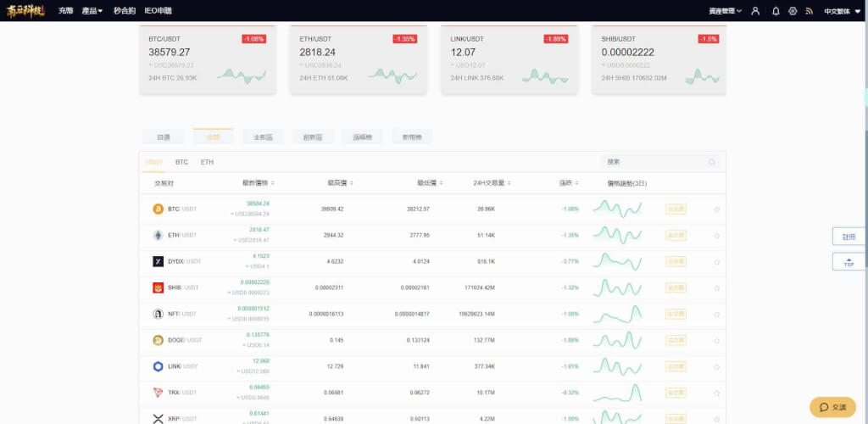Favorite the BTC/USDT pair star
The image size is (868, 424).
(717, 209)
